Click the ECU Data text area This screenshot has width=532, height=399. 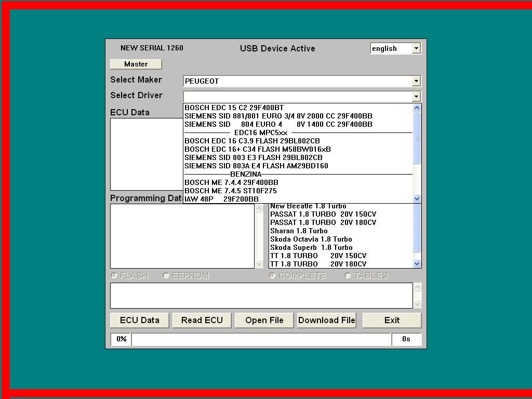tap(147, 154)
